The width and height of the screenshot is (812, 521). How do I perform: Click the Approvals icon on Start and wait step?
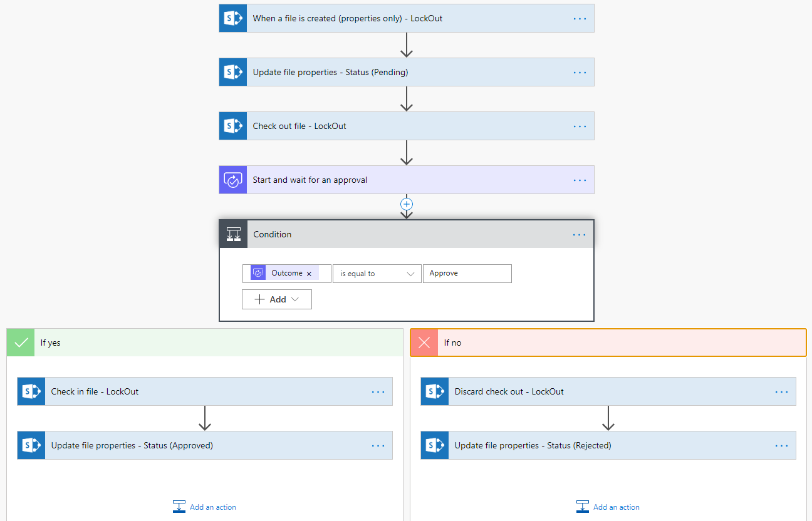[x=232, y=180]
